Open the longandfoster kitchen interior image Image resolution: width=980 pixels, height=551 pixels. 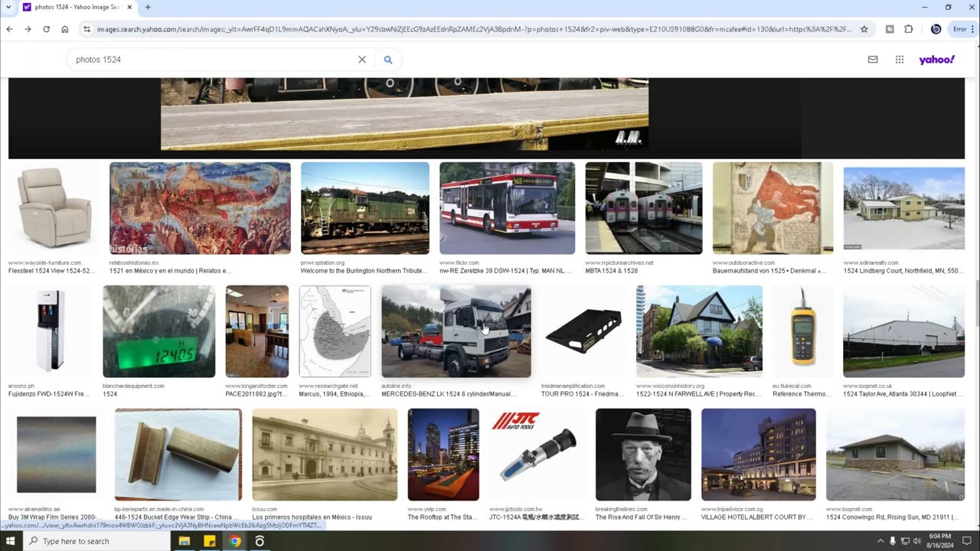(256, 331)
